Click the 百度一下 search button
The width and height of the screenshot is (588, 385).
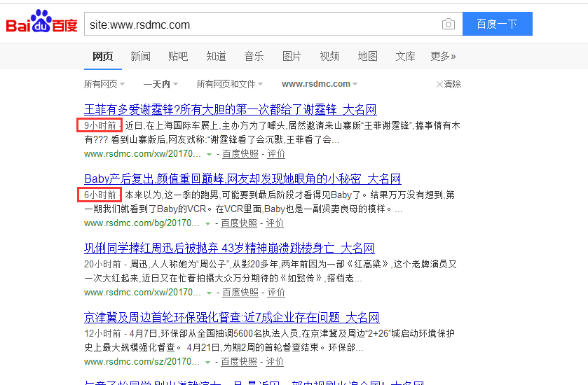(x=498, y=24)
